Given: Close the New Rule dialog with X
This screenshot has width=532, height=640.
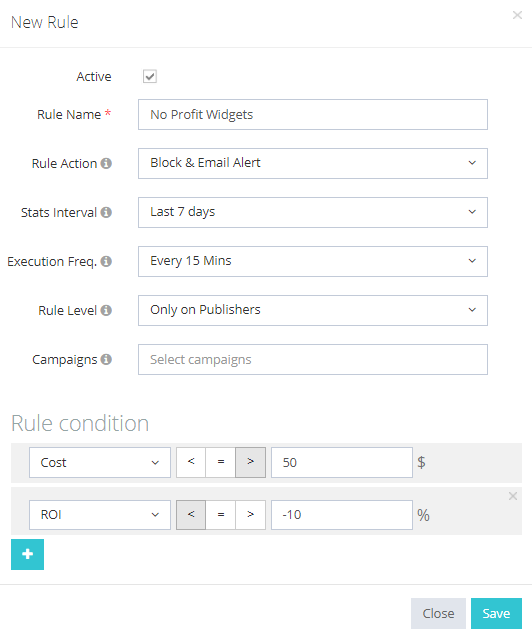Looking at the screenshot, I should (517, 15).
